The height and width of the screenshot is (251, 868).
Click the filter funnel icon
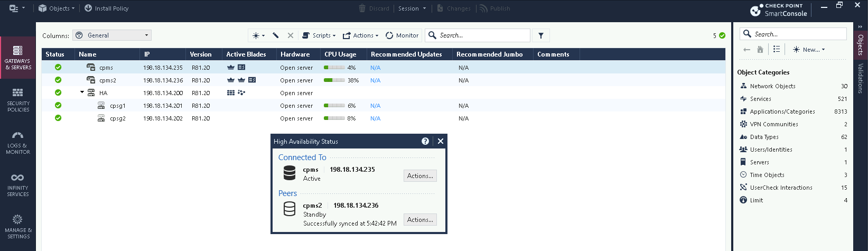(541, 35)
